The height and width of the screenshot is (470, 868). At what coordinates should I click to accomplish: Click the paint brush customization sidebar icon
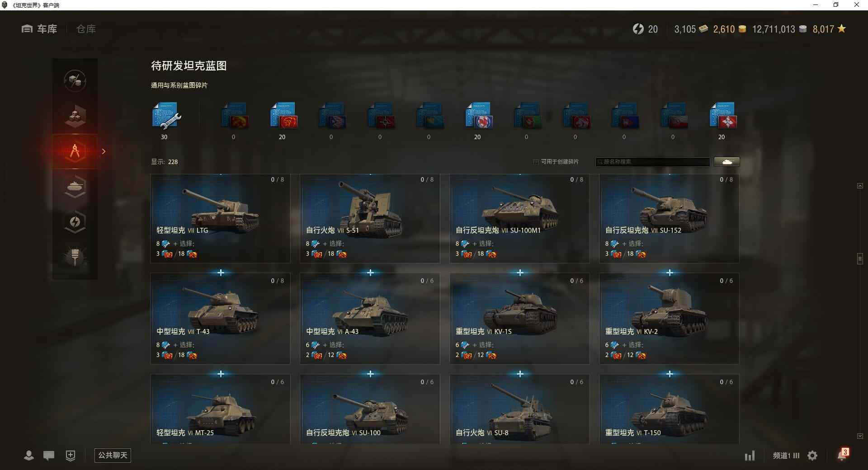coord(75,257)
